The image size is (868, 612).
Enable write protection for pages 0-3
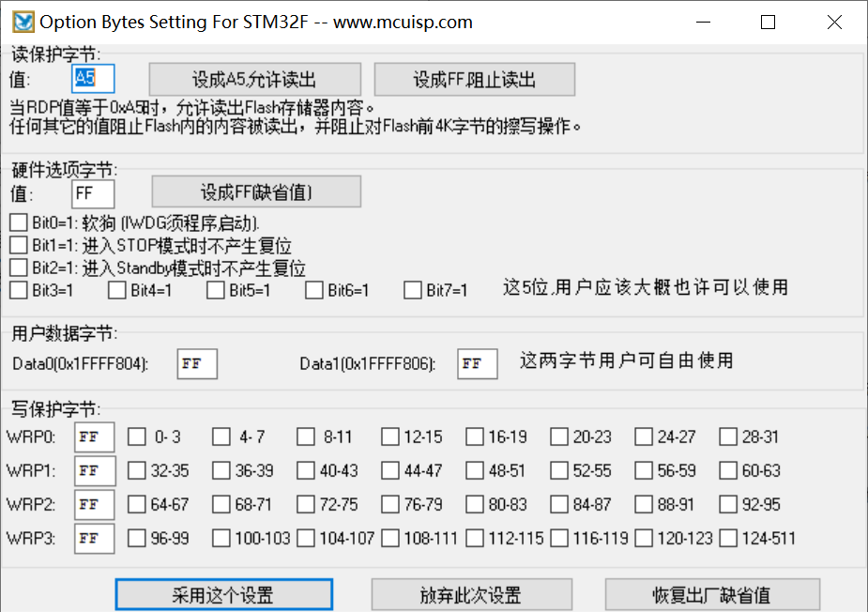click(x=137, y=436)
